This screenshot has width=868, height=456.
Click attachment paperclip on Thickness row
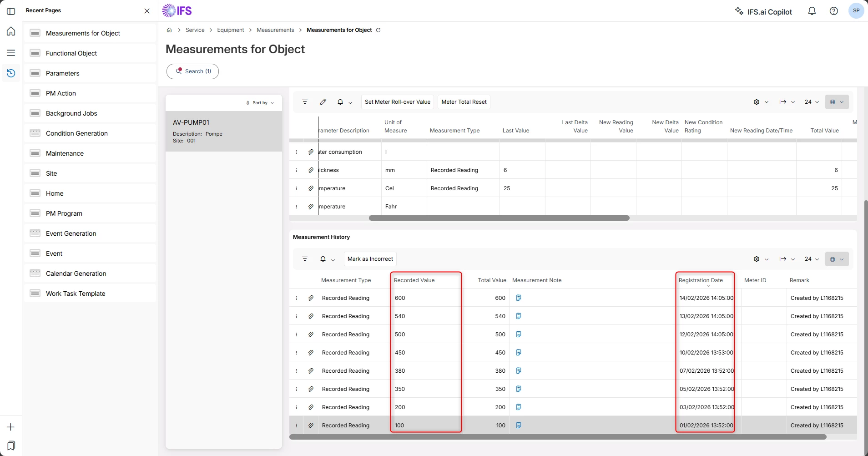pos(311,170)
